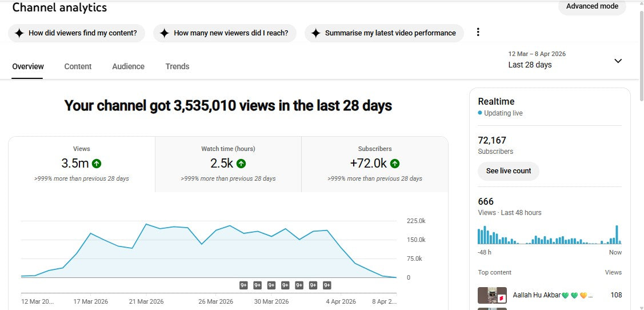Image resolution: width=644 pixels, height=310 pixels.
Task: Switch to the Content tab
Action: pyautogui.click(x=78, y=66)
